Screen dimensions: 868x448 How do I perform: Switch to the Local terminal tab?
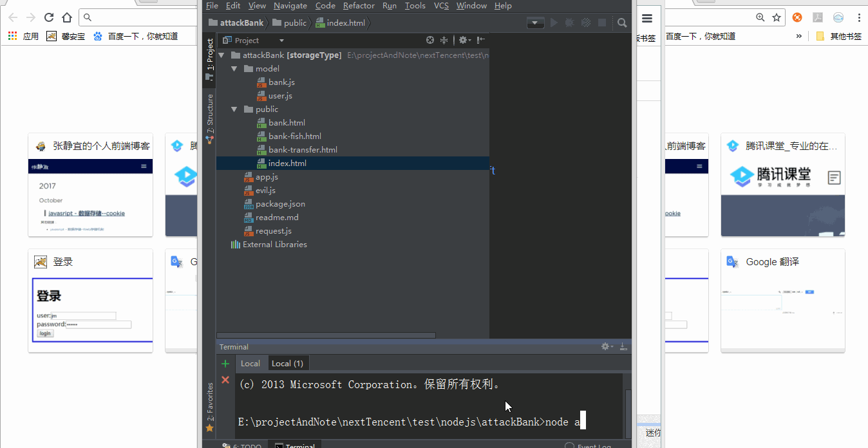click(250, 364)
